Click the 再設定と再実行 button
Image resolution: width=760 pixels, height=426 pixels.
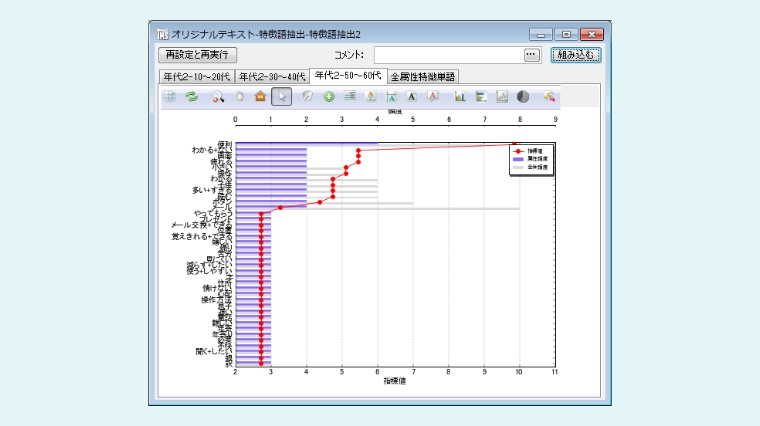pos(197,55)
